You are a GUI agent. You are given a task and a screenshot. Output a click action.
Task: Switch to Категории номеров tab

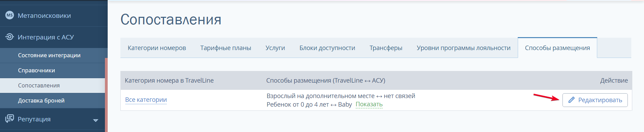157,48
